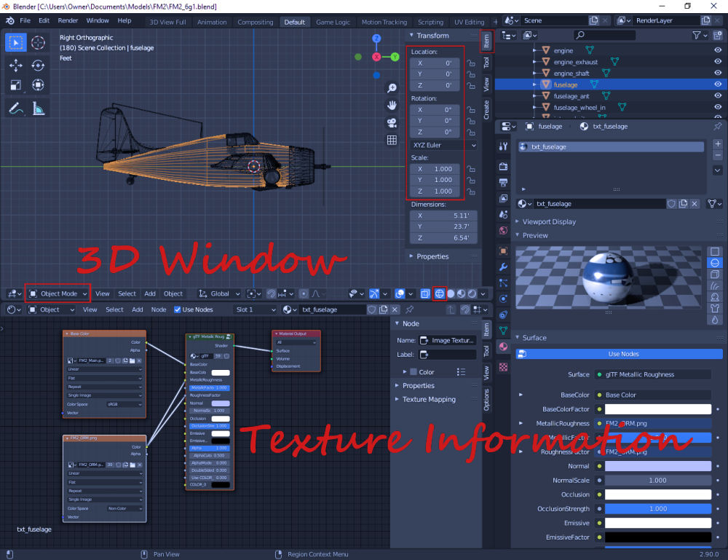The width and height of the screenshot is (728, 560).
Task: Unlink the txt_fuselage material in node header
Action: point(395,309)
